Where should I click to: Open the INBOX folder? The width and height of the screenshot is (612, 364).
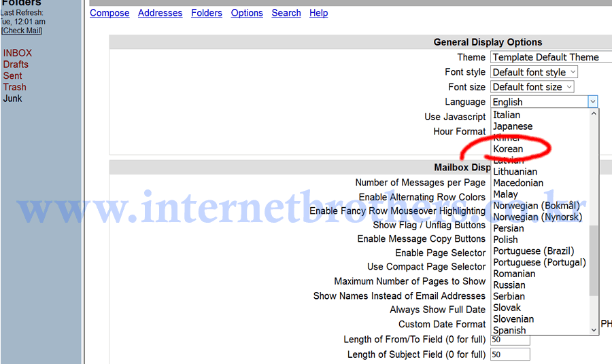pos(18,53)
